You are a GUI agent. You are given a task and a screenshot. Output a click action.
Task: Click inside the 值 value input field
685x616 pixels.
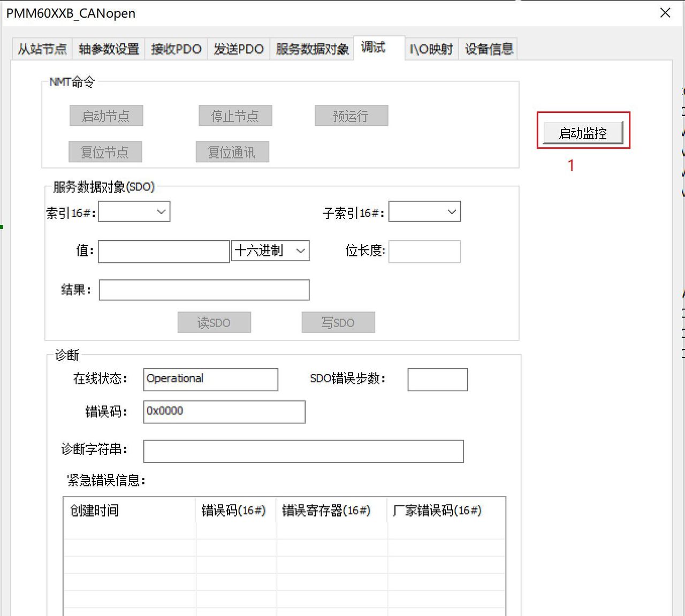pos(163,251)
